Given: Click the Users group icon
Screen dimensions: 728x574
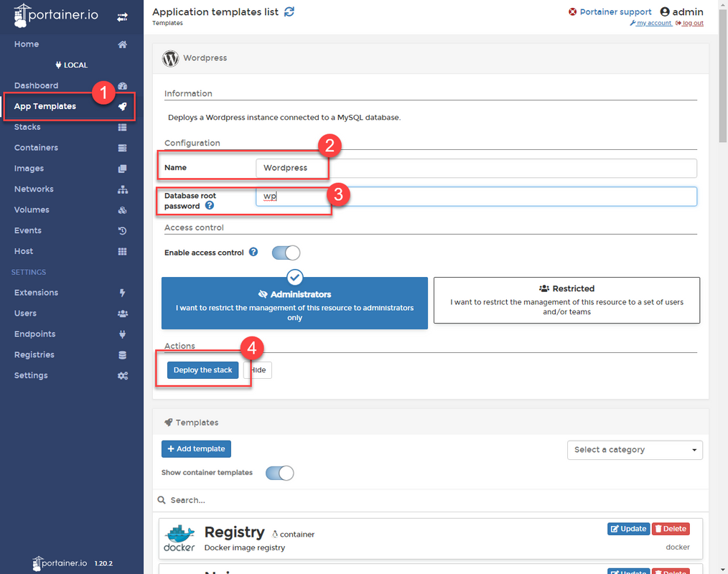Looking at the screenshot, I should 123,314.
